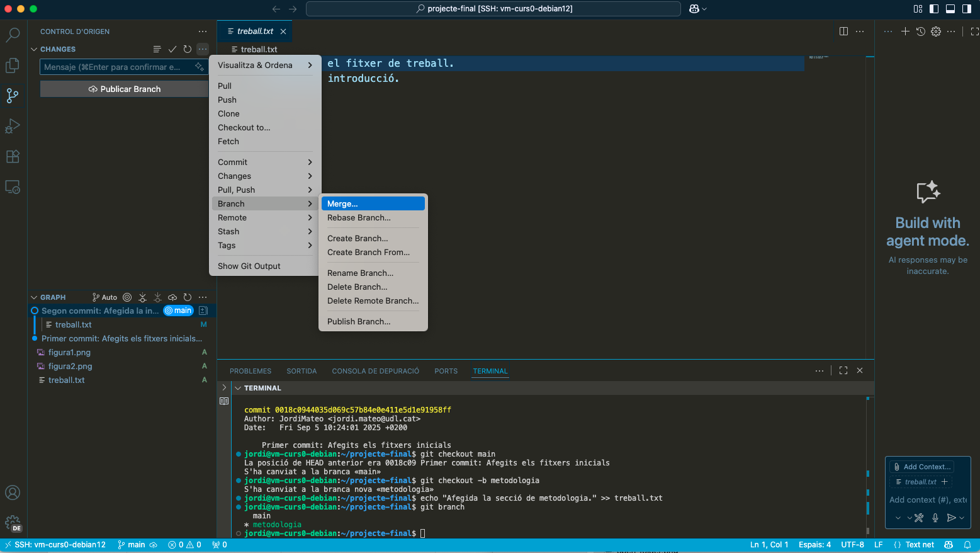Start voice chat microphone icon
This screenshot has width=980, height=553.
tap(935, 518)
